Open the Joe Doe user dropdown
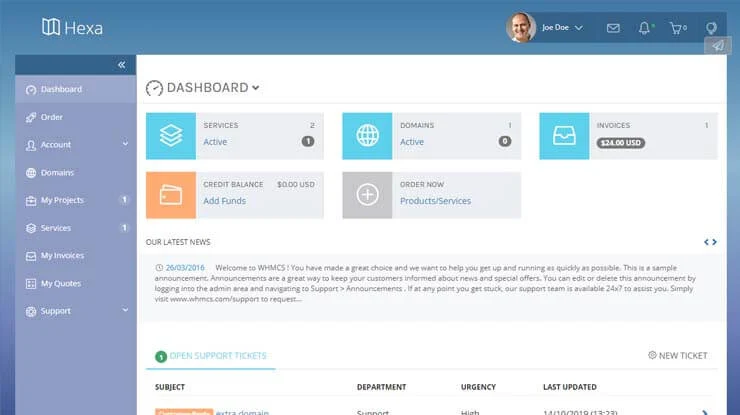 coord(562,28)
